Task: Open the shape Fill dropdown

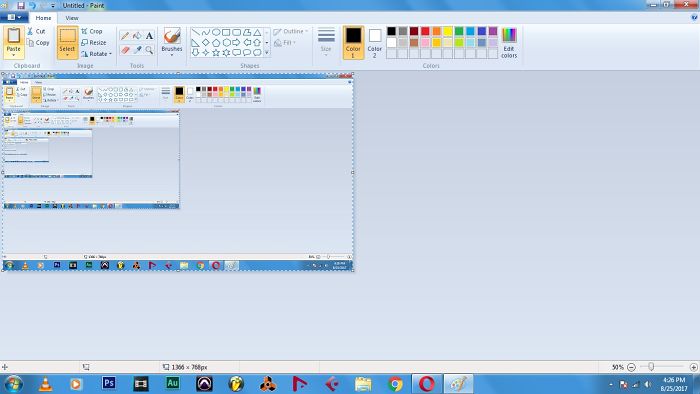Action: click(285, 42)
